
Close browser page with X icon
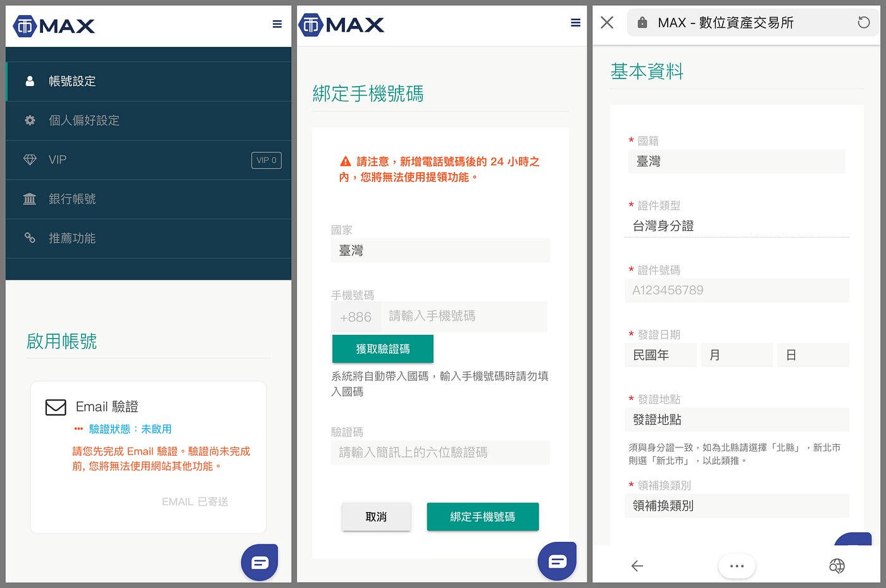click(607, 23)
